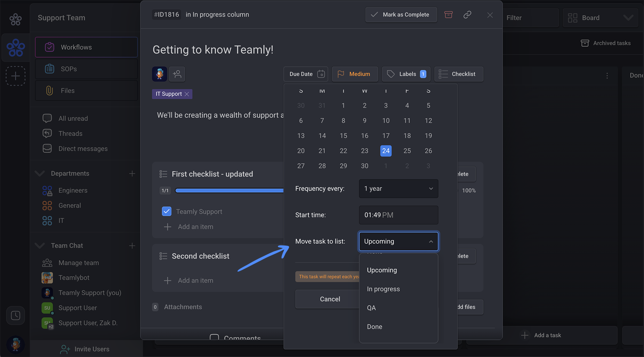644x357 pixels.
Task: Click the Comments icon
Action: (214, 338)
